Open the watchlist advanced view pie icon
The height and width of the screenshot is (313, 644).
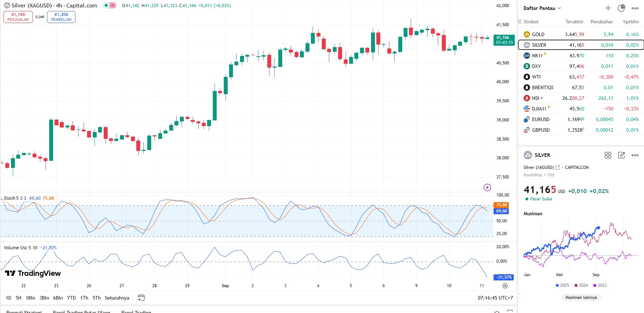(x=621, y=8)
